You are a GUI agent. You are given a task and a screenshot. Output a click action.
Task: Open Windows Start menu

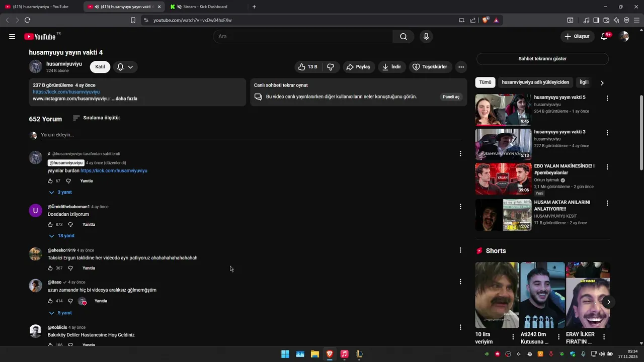pyautogui.click(x=285, y=354)
